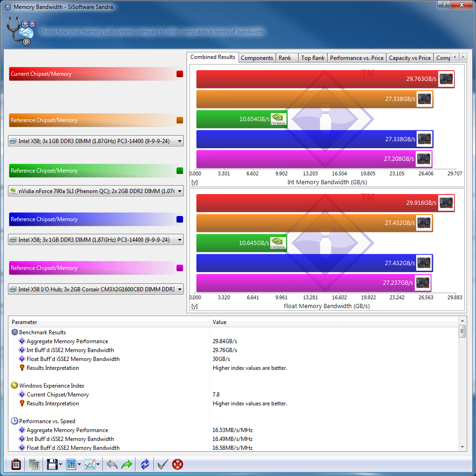Switch to the Top Rank tab

pyautogui.click(x=313, y=58)
